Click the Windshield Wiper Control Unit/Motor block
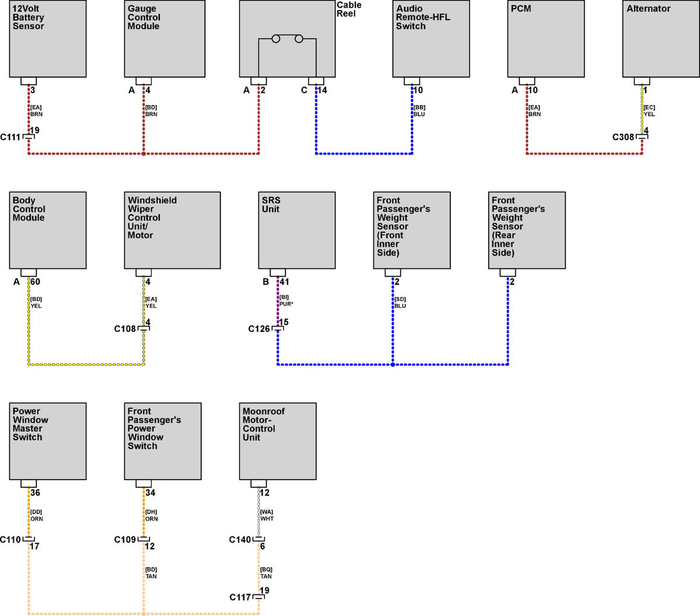 pos(172,230)
